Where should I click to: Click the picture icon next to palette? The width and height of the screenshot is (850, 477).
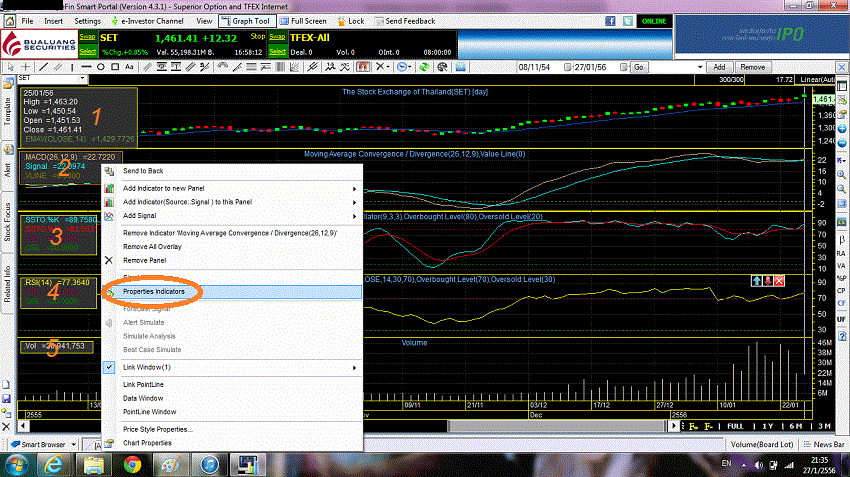pyautogui.click(x=460, y=67)
